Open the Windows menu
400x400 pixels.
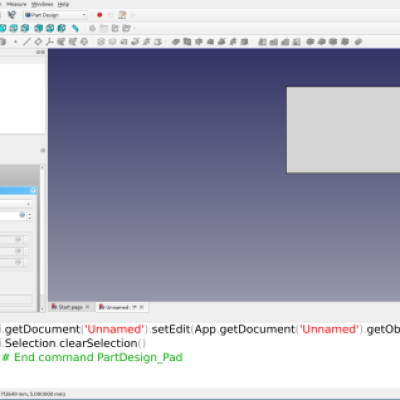[x=42, y=4]
